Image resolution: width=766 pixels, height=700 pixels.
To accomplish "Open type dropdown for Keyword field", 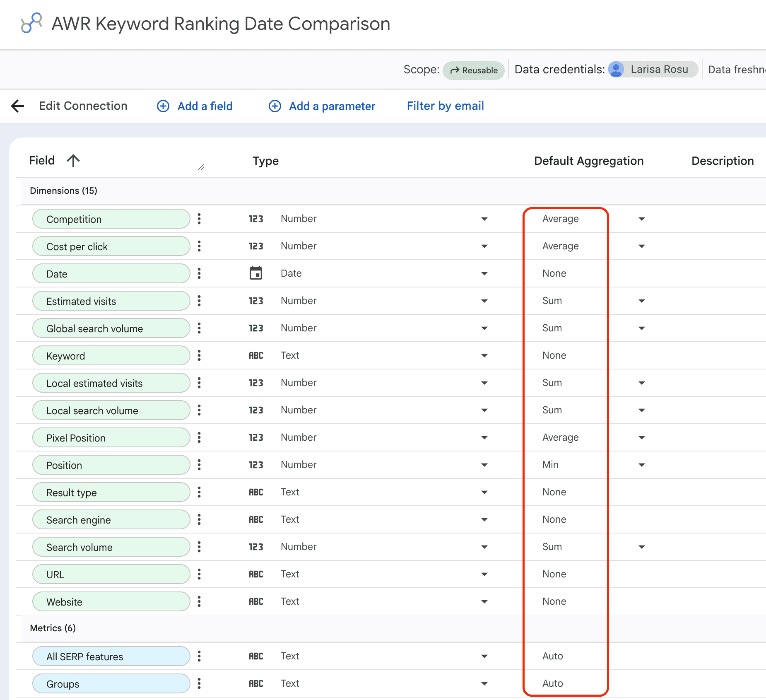I will (x=484, y=355).
